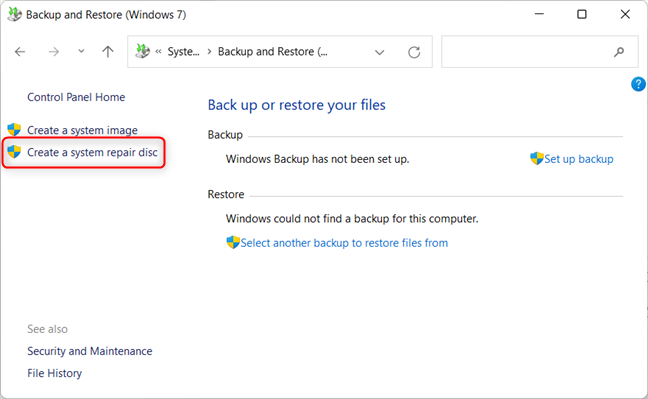Focus the Control Panel search box

(540, 52)
